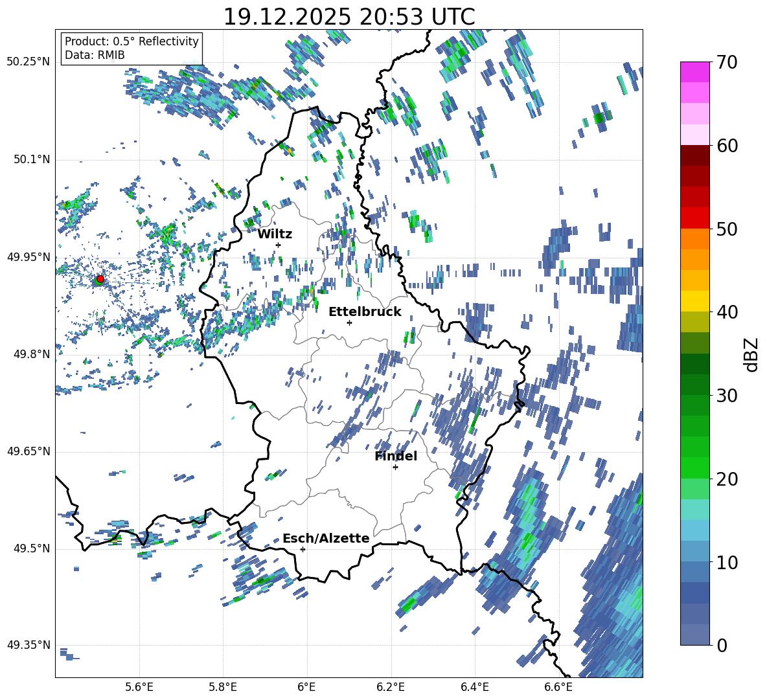This screenshot has width=767, height=700.
Task: Click the Findel station label
Action: 396,456
